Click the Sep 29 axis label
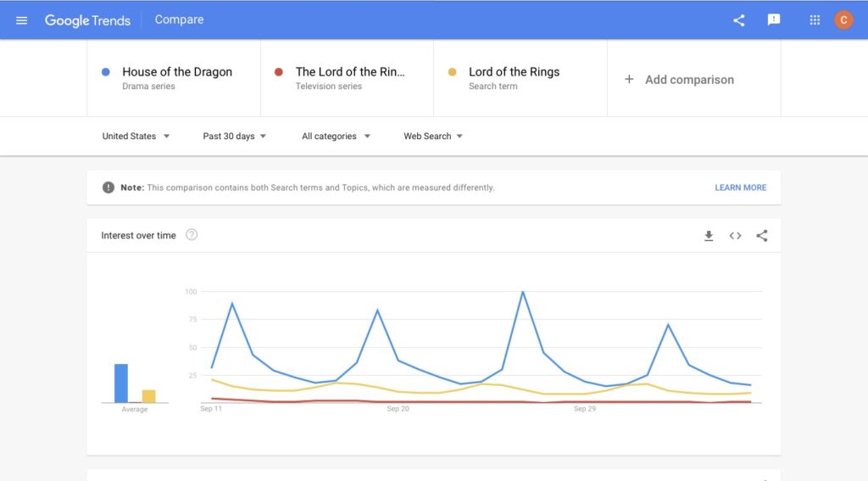868x481 pixels. point(585,409)
